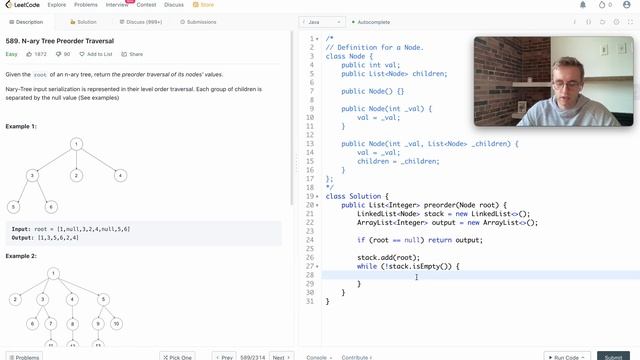Collapse code fold at line 1
The width and height of the screenshot is (640, 360).
click(x=317, y=39)
